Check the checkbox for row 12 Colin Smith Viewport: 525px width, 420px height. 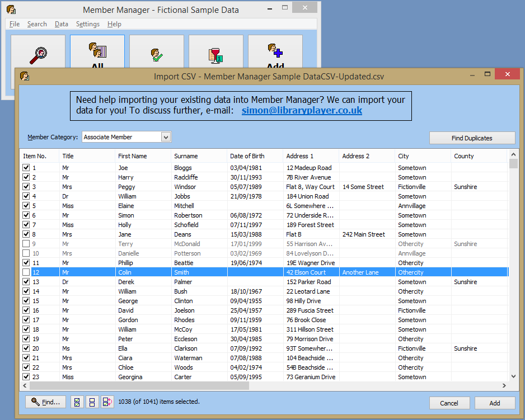pyautogui.click(x=26, y=272)
